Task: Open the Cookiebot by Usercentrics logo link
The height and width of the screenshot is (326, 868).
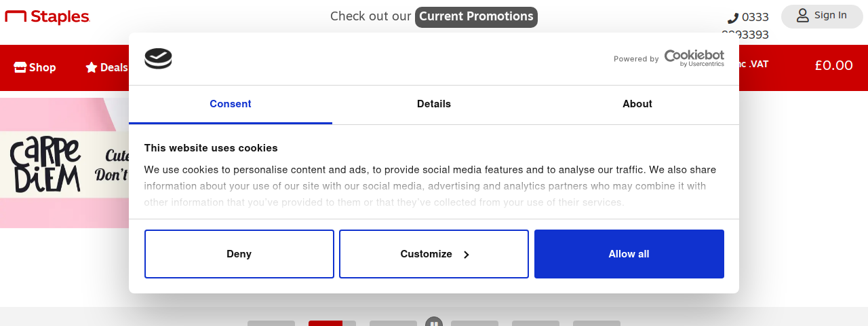Action: click(694, 58)
